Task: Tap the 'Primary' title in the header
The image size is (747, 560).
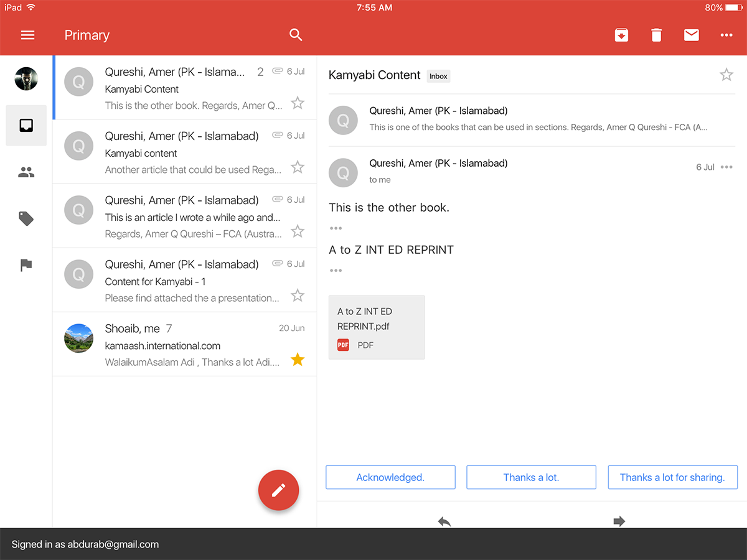Action: [x=87, y=35]
